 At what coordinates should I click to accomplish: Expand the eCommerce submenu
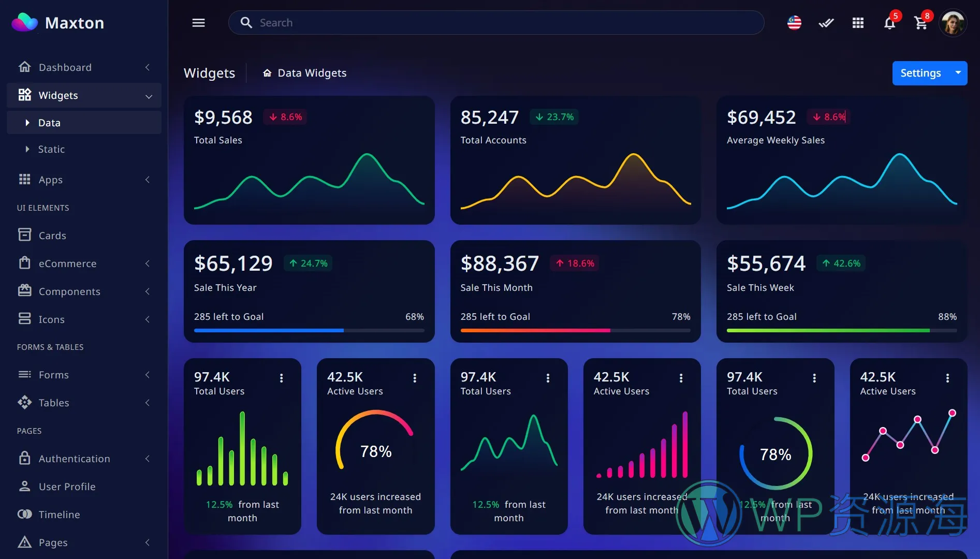point(84,263)
